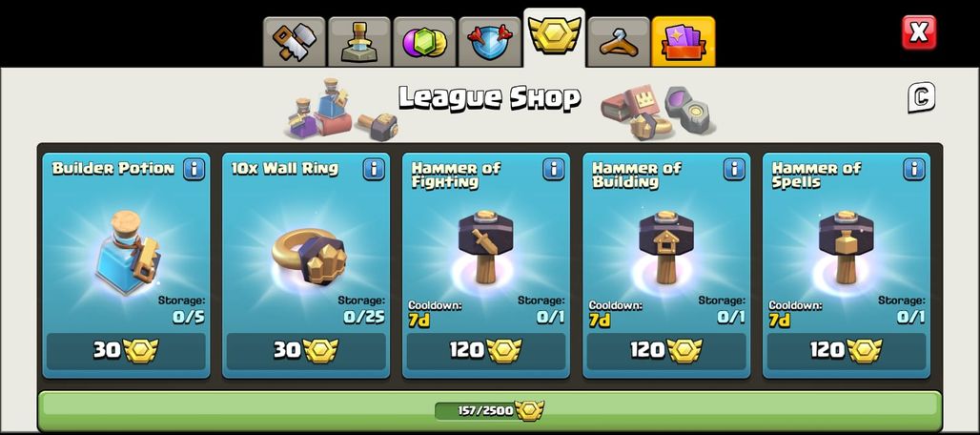Open the purple cards offers tab
Viewport: 980px width, 435px height.
pos(684,42)
